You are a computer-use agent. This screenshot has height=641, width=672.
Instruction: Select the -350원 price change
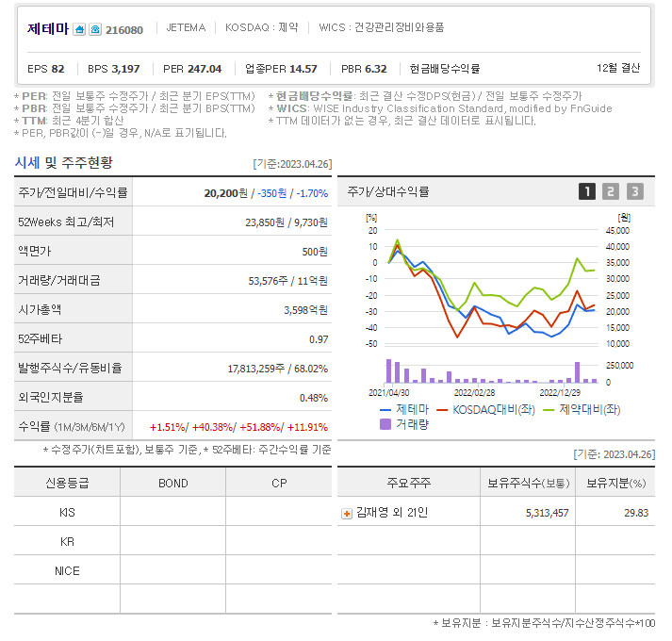point(271,193)
